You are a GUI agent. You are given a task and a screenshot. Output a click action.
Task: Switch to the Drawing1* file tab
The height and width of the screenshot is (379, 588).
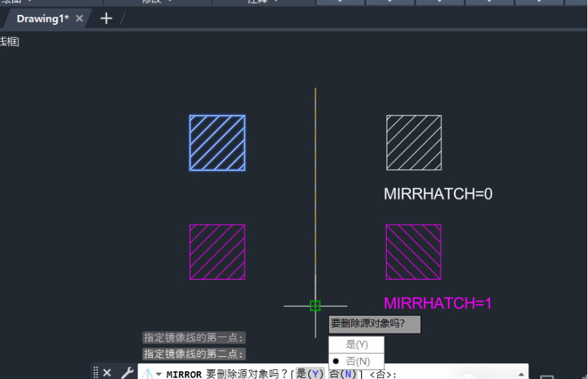point(42,18)
